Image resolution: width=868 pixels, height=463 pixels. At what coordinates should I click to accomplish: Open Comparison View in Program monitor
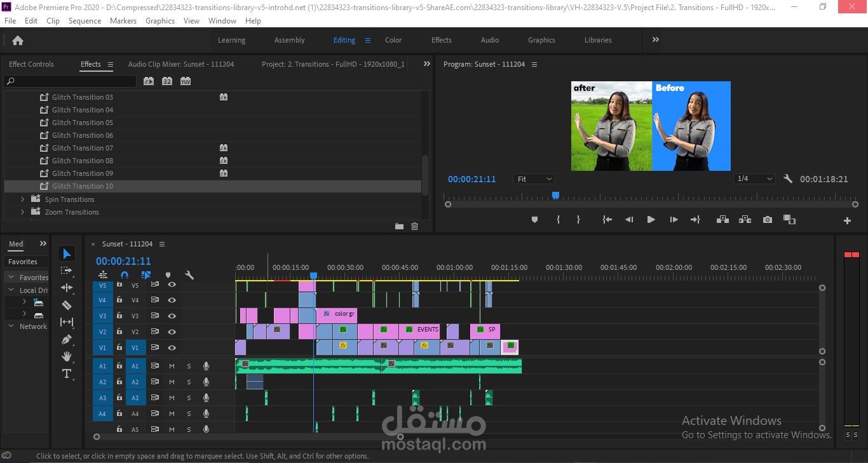[x=789, y=220]
